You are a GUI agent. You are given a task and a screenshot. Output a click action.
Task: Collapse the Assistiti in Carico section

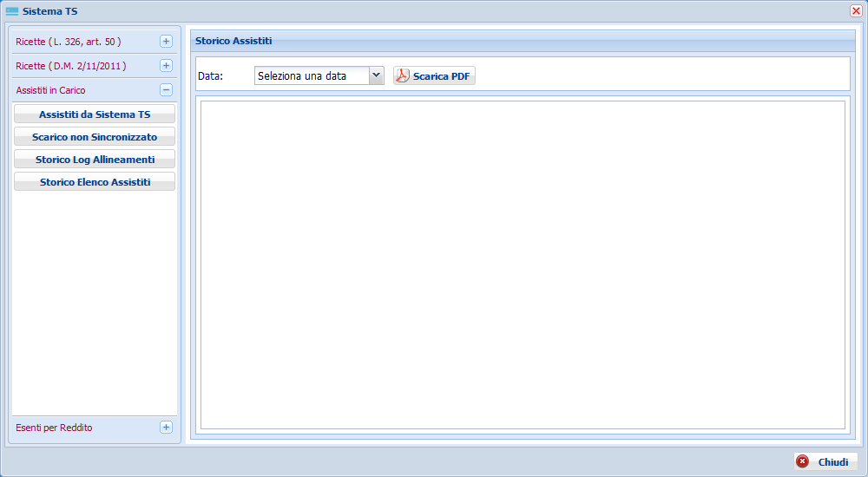pyautogui.click(x=166, y=90)
